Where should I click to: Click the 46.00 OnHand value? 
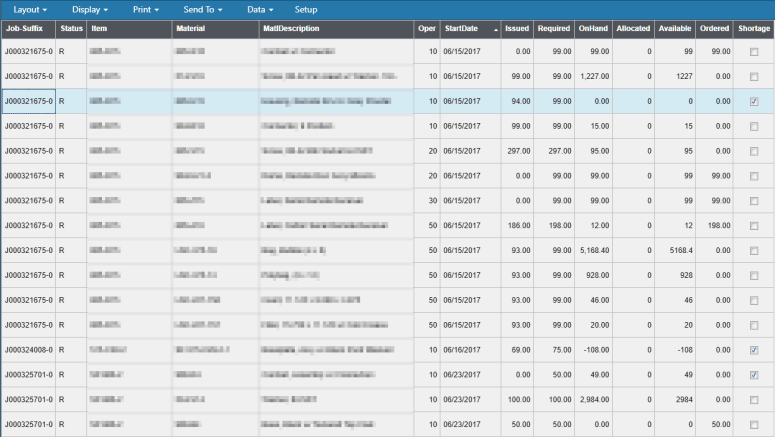tap(600, 300)
